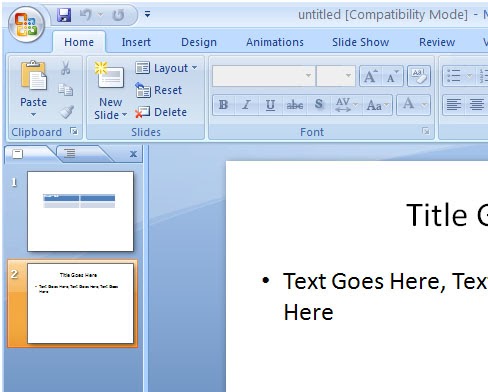488x392 pixels.
Task: Click the New Slide icon
Action: coord(109,75)
